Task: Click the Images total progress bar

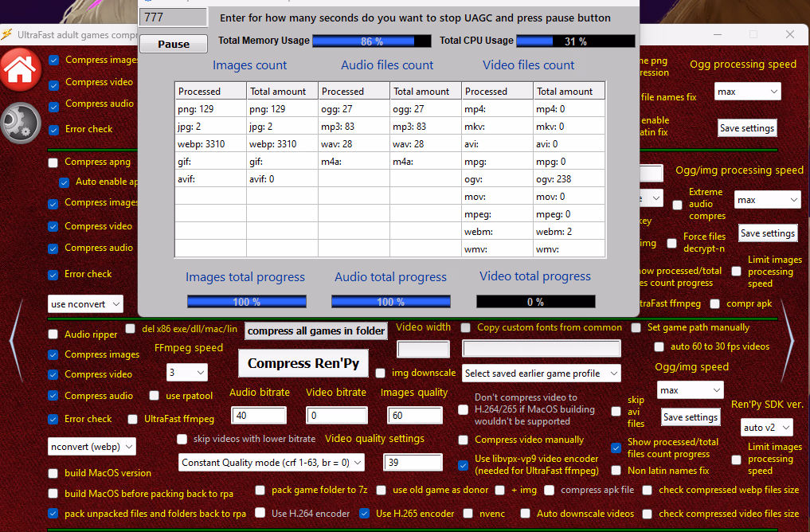Action: click(x=246, y=302)
